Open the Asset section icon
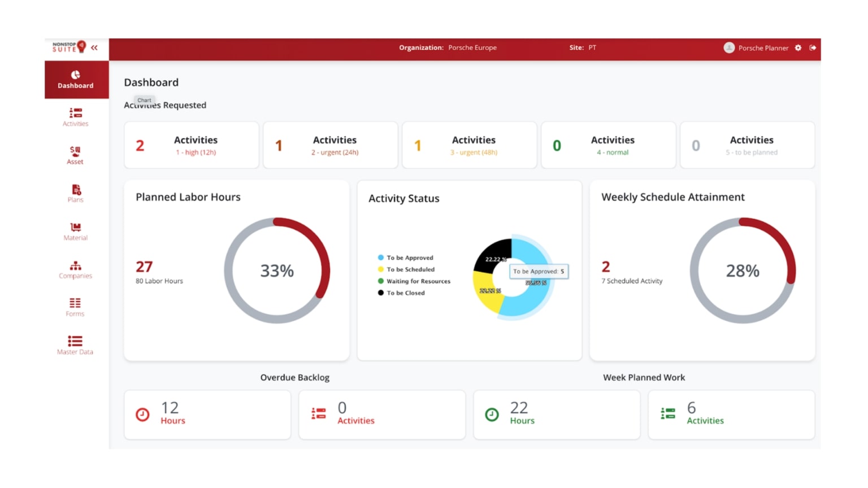This screenshot has width=868, height=488. pos(75,155)
